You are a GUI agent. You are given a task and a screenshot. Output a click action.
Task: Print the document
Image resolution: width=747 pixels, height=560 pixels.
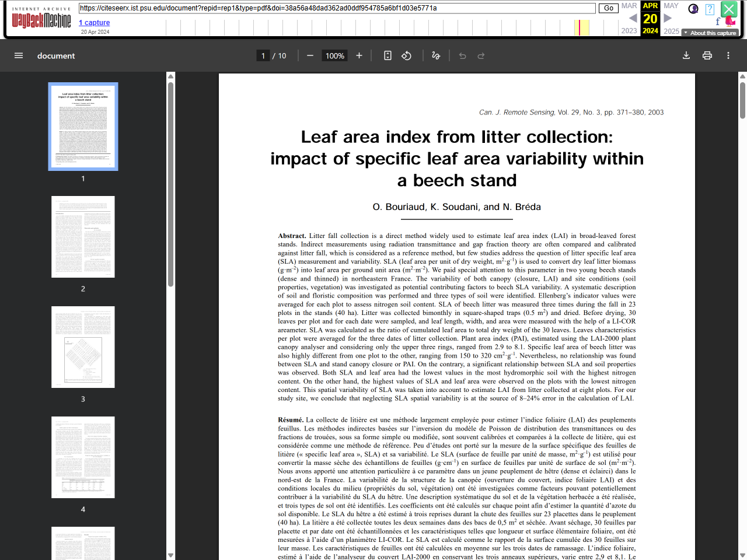(707, 55)
